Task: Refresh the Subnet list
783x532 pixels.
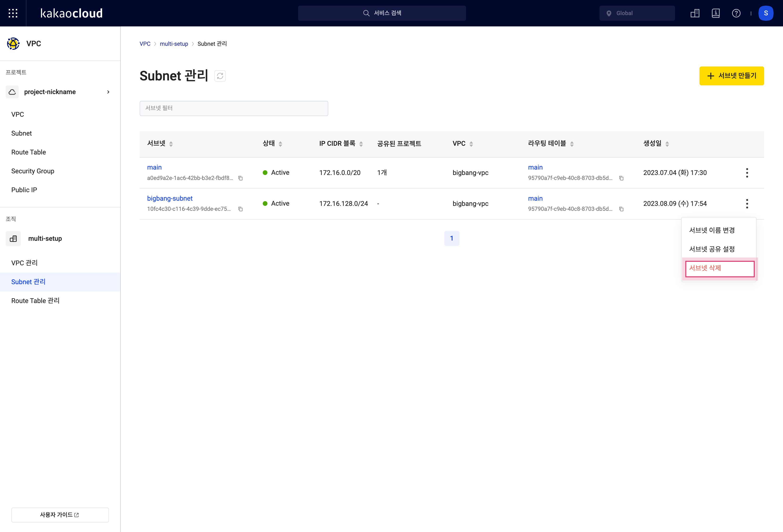Action: click(x=220, y=76)
